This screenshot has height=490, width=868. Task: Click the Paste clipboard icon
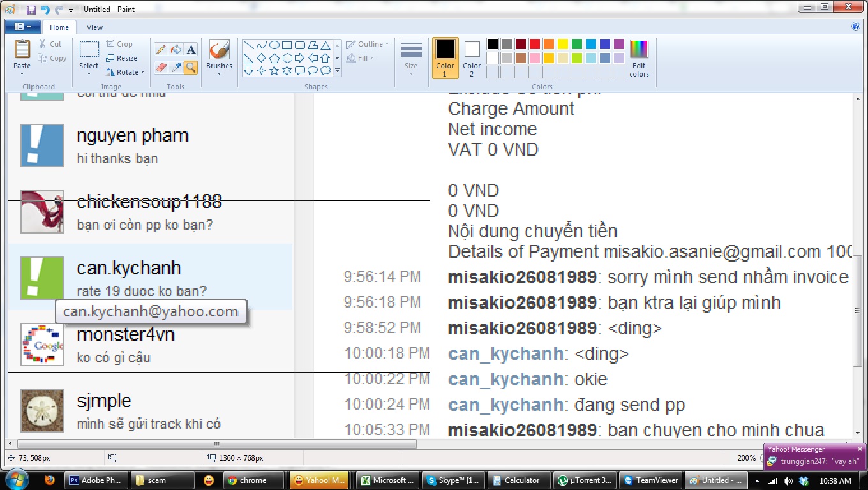[x=22, y=50]
